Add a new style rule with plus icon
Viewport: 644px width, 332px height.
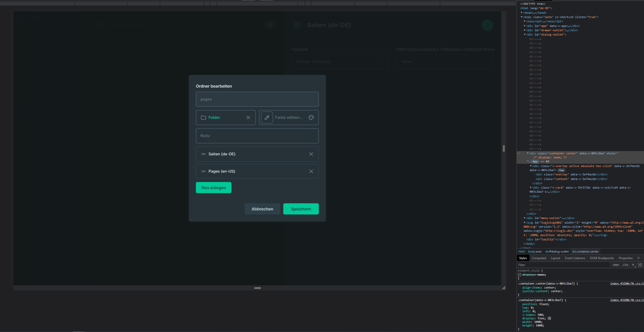(633, 265)
